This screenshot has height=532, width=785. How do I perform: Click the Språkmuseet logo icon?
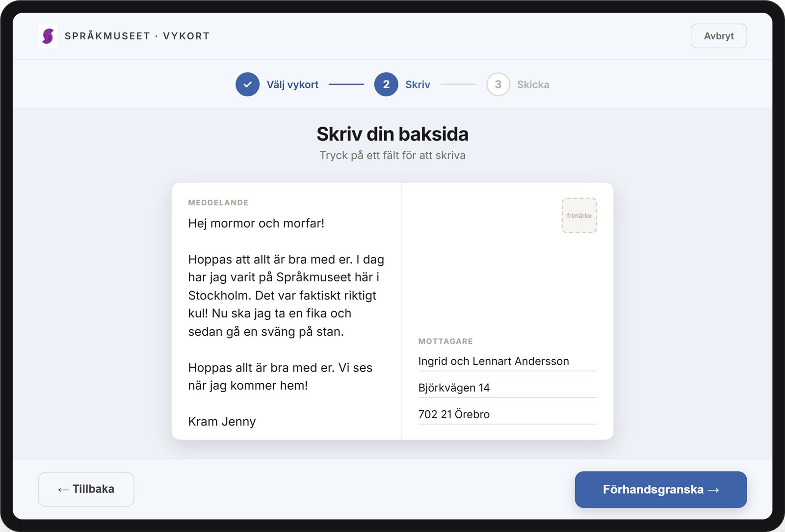click(48, 36)
